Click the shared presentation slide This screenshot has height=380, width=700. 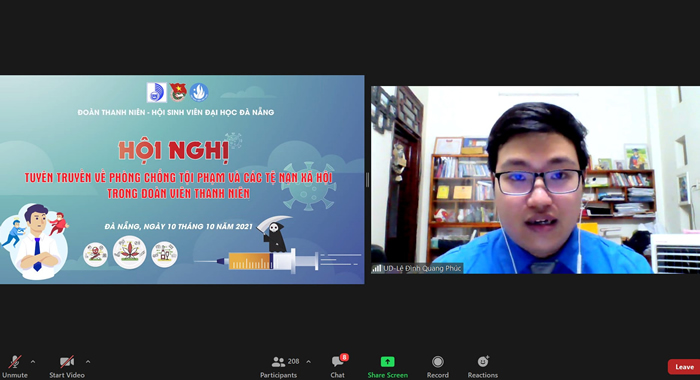[182, 180]
